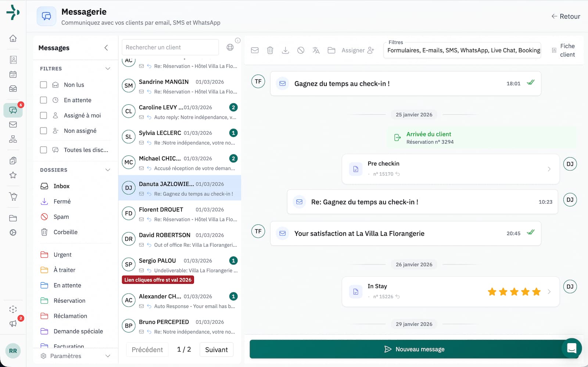
Task: Block the sender with the ban icon
Action: (x=301, y=50)
